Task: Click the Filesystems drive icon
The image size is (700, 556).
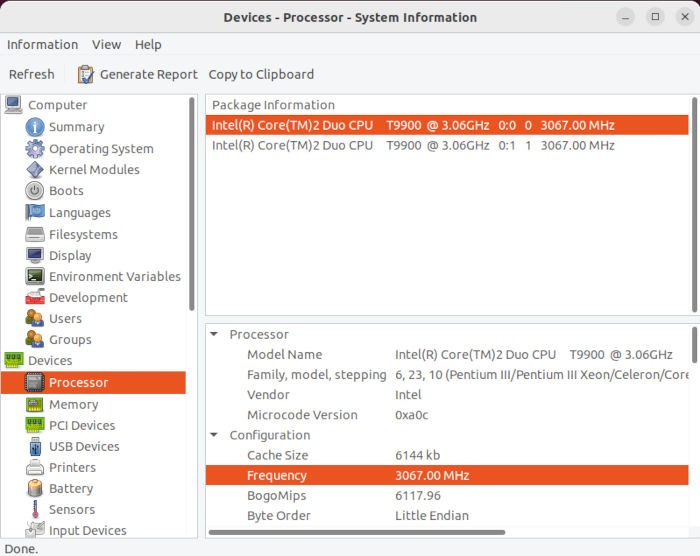Action: pos(35,234)
